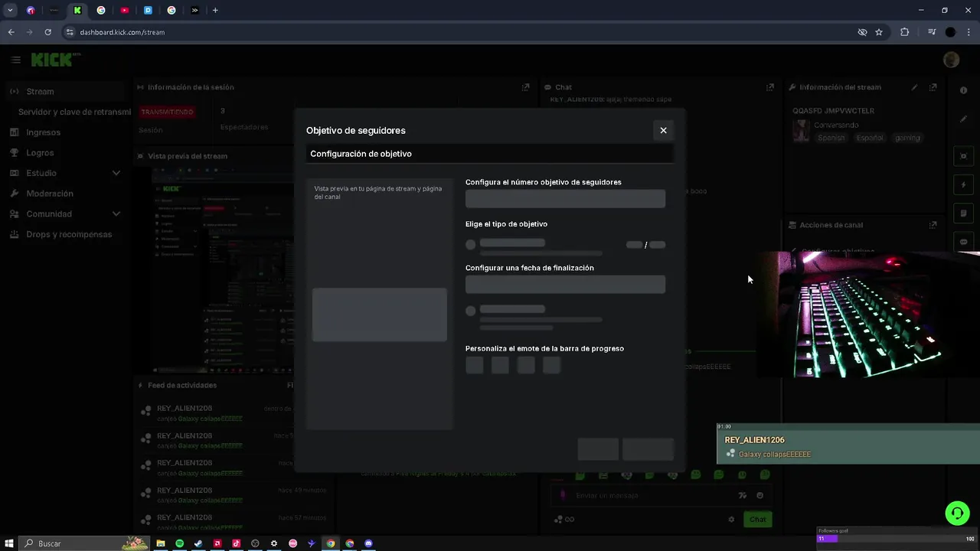
Task: Open a new browser tab
Action: point(215,10)
